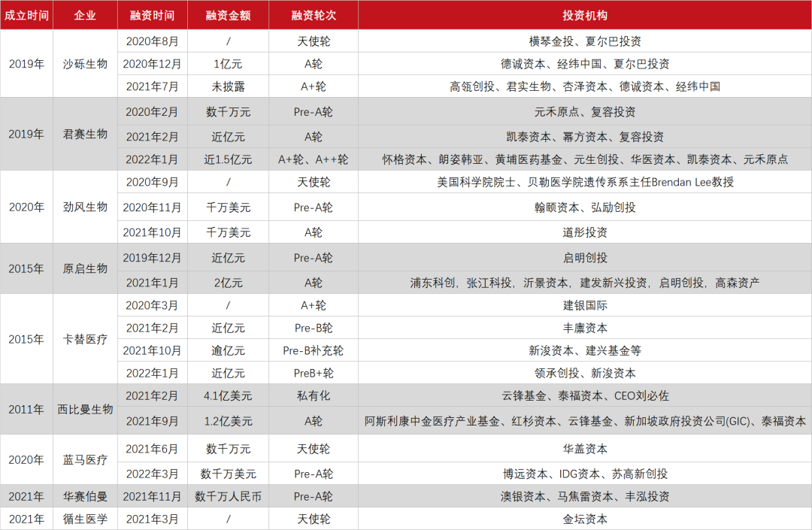The height and width of the screenshot is (530, 812).
Task: Select the 4.1亿美元 funding amount cell
Action: [x=228, y=396]
